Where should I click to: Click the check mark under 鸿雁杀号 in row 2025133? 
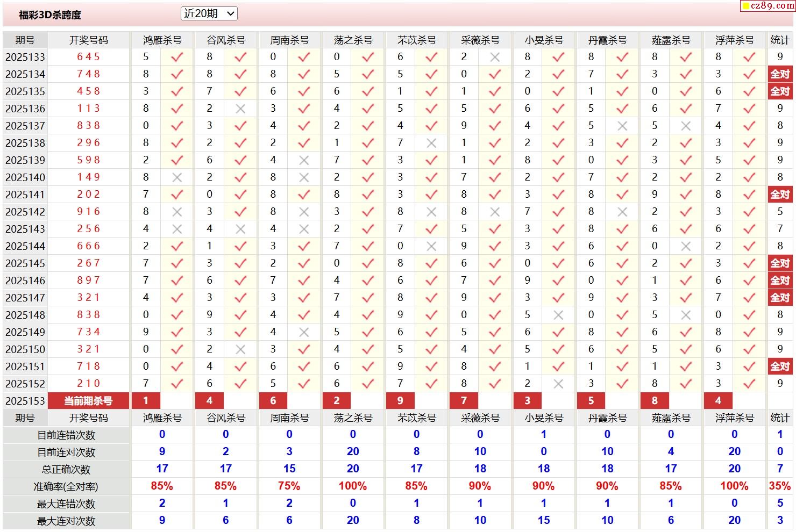tap(177, 57)
